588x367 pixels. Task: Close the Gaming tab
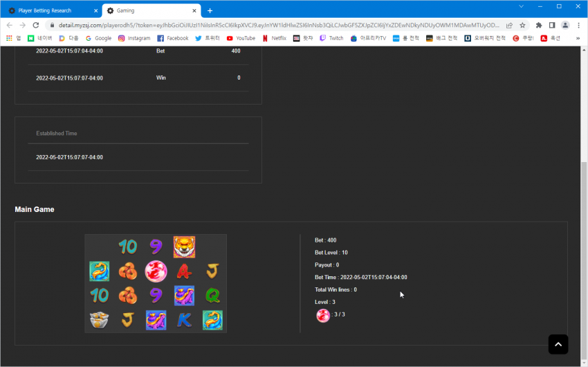click(x=194, y=10)
